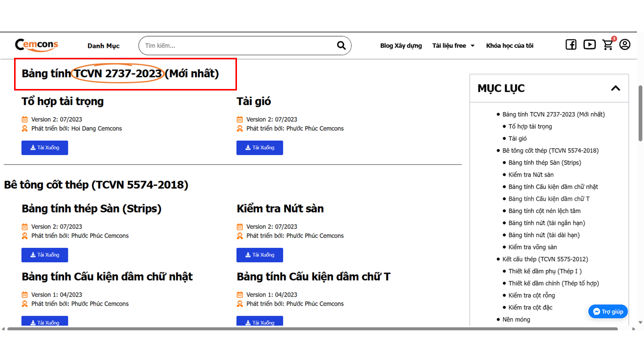The width and height of the screenshot is (644, 362).
Task: Open the Danh Mục menu
Action: point(103,46)
